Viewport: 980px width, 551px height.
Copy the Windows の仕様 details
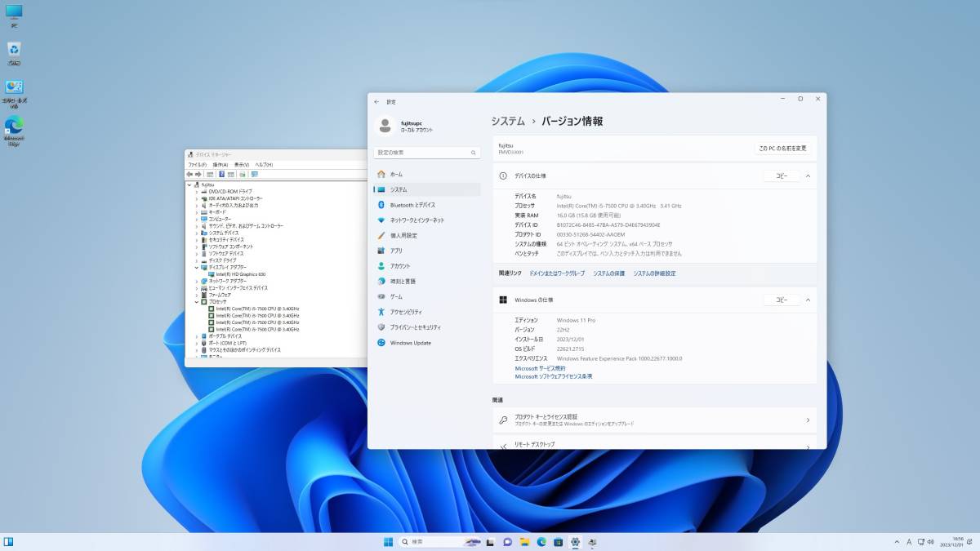[782, 300]
